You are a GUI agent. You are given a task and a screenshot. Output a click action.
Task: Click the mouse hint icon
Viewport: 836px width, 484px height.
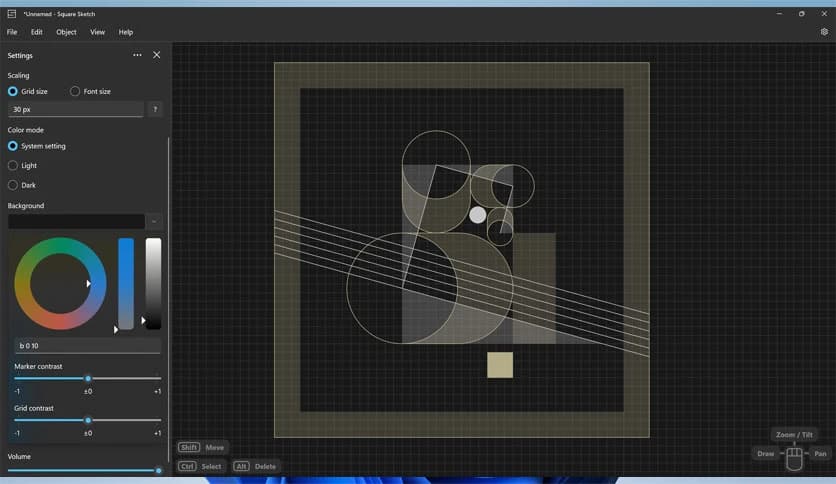tap(794, 458)
